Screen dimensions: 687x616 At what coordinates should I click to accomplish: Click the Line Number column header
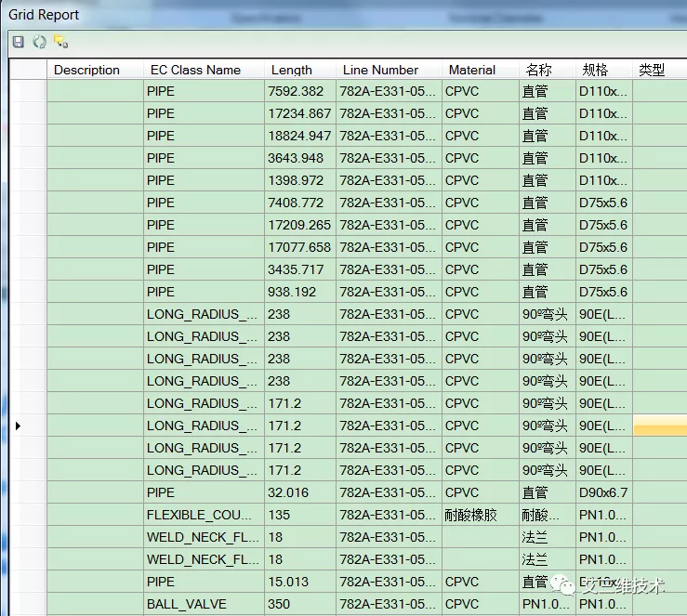pos(380,70)
